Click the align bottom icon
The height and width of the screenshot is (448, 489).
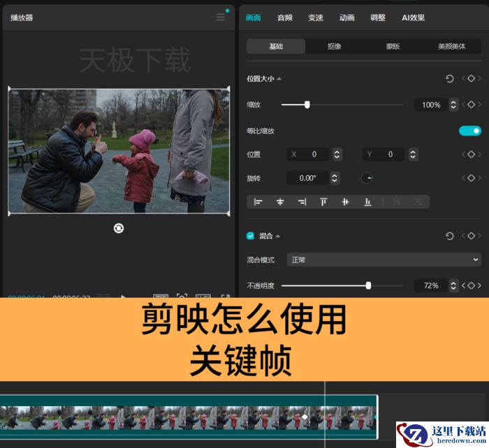(x=367, y=202)
